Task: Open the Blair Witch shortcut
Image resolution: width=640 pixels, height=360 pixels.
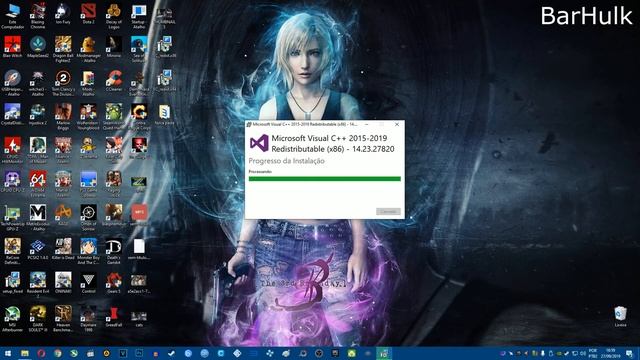Action: pos(12,47)
